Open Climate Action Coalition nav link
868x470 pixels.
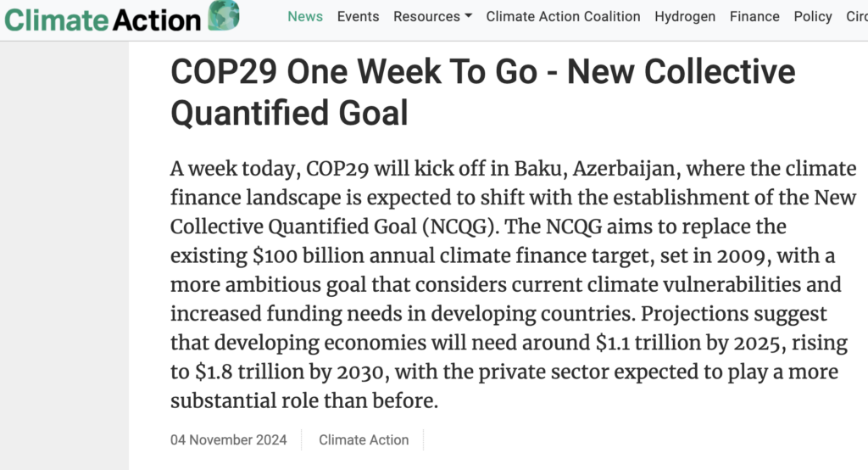(x=563, y=17)
